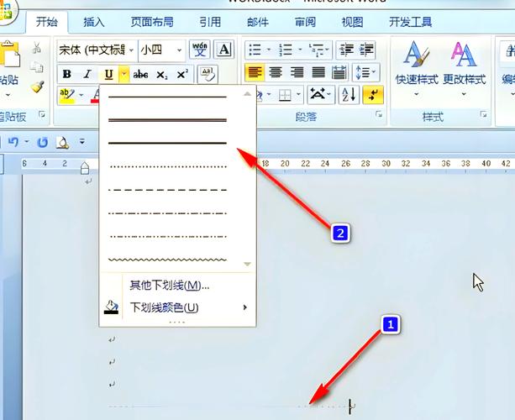
Task: Switch to the 视图 tab
Action: coord(352,22)
